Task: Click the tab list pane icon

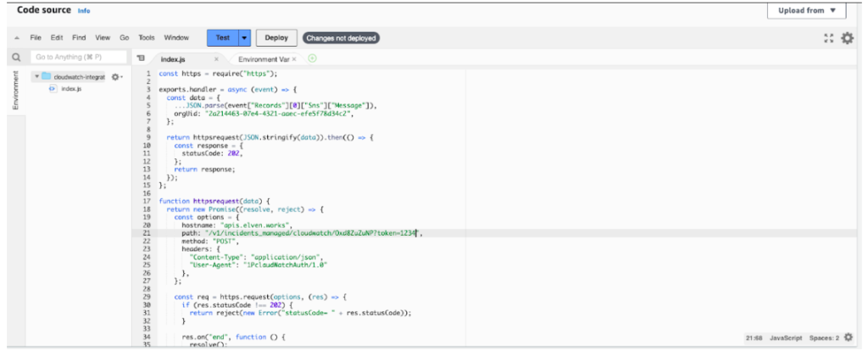Action: [x=141, y=58]
